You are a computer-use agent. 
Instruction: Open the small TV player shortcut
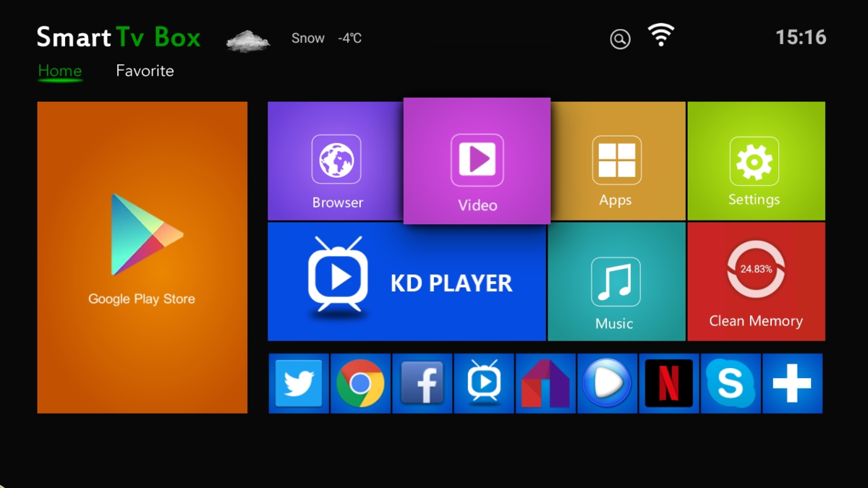(484, 383)
